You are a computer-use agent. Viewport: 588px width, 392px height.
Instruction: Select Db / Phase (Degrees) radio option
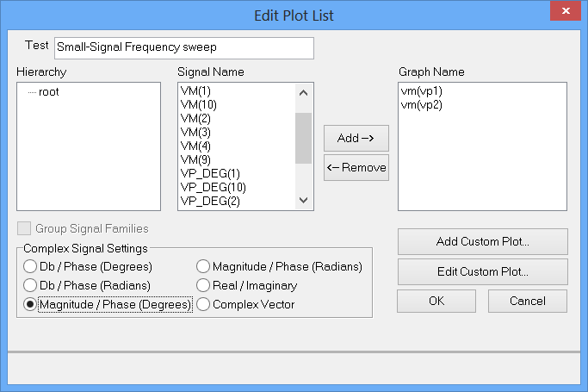[x=31, y=266]
